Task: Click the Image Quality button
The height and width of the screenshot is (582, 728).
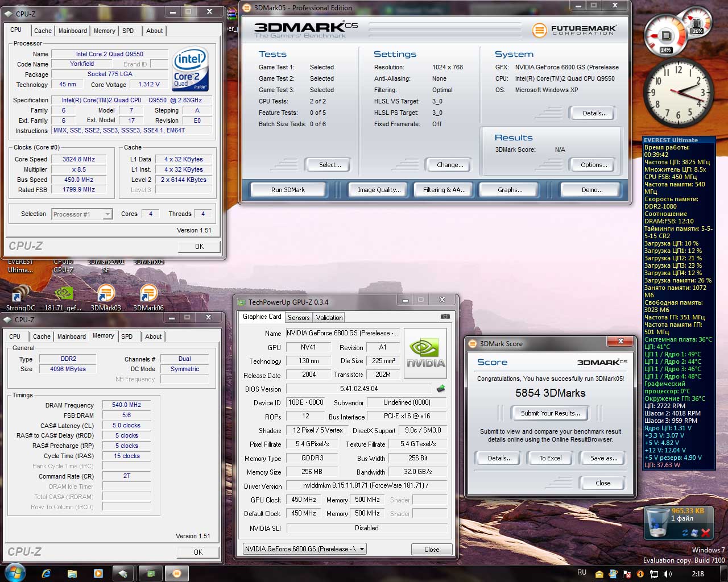Action: 379,190
